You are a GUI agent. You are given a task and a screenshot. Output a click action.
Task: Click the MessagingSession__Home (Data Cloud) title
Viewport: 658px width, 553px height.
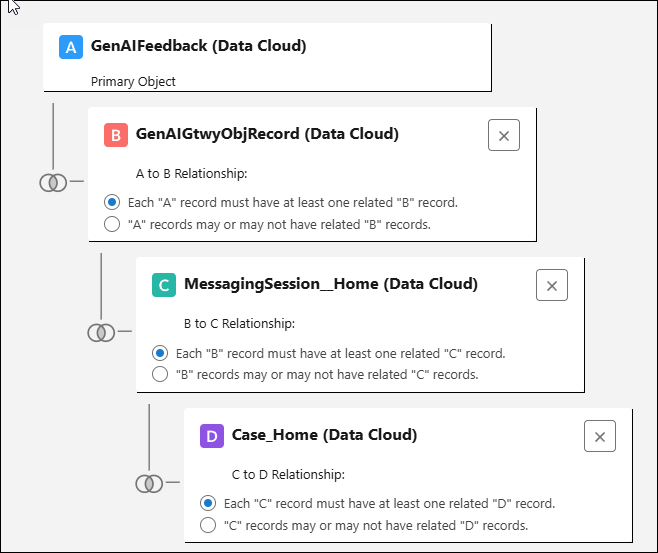click(x=331, y=284)
